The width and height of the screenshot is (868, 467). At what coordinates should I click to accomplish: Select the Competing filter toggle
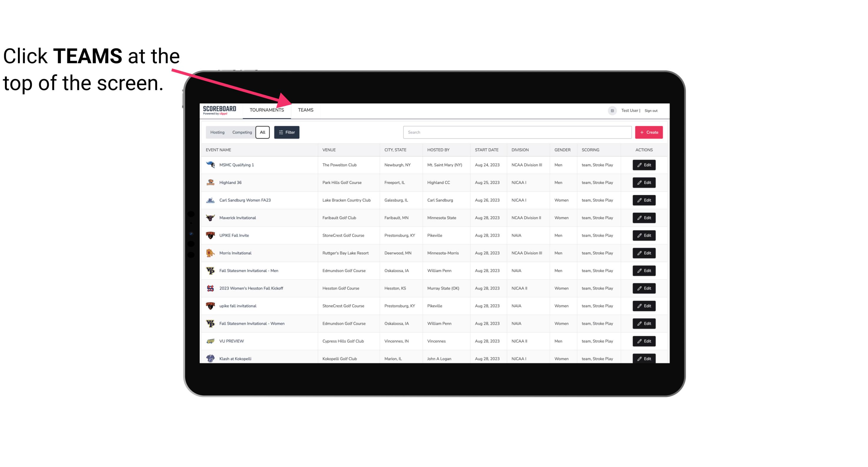[241, 132]
